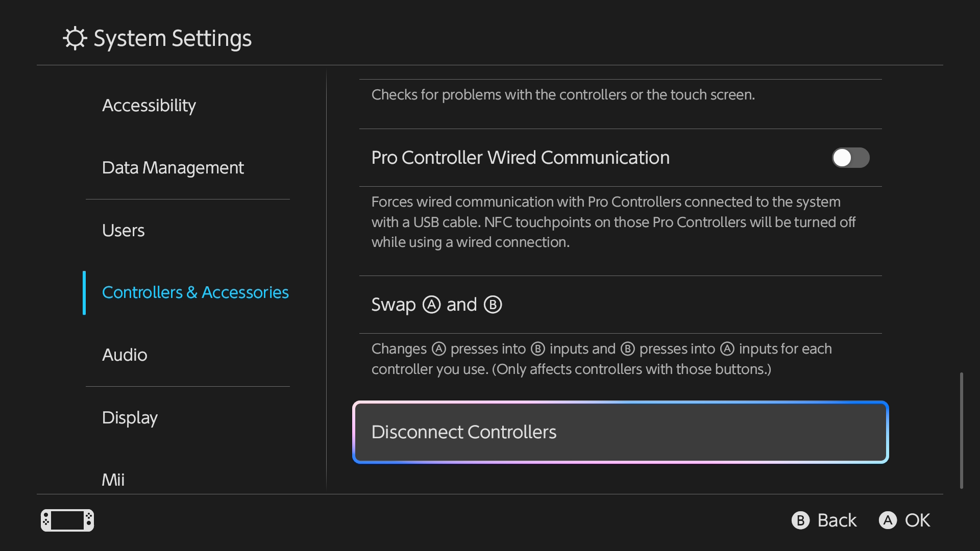
Task: Click the Switch console controller icon
Action: click(67, 520)
